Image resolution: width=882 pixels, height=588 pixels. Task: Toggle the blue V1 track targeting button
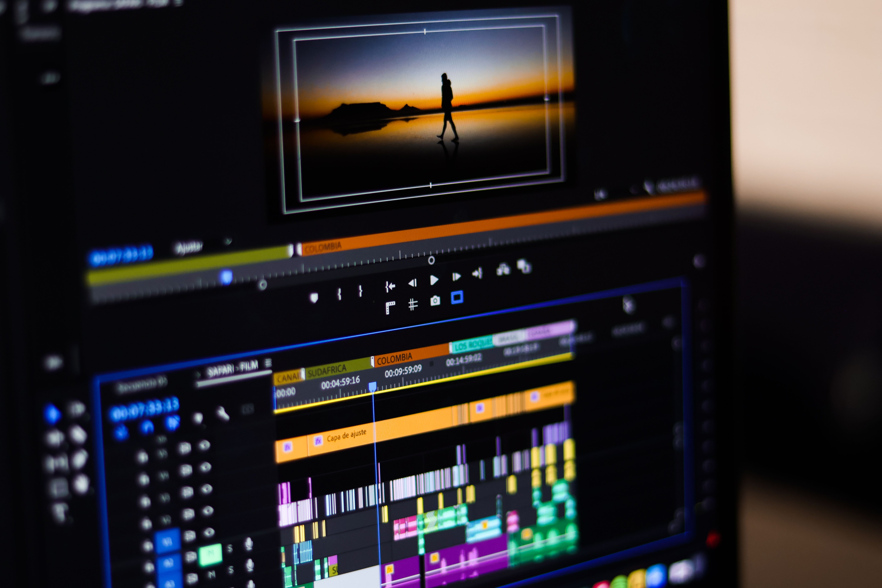(x=167, y=541)
